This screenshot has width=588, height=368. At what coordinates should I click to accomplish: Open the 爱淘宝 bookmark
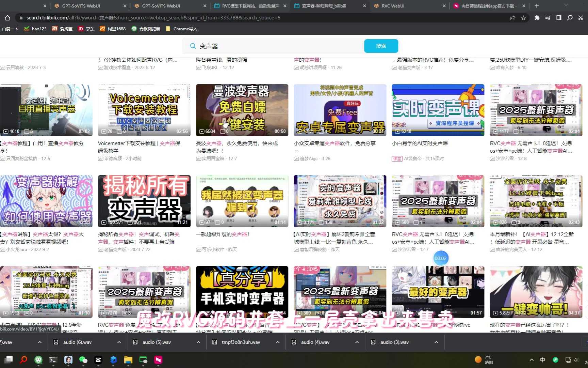coord(63,29)
